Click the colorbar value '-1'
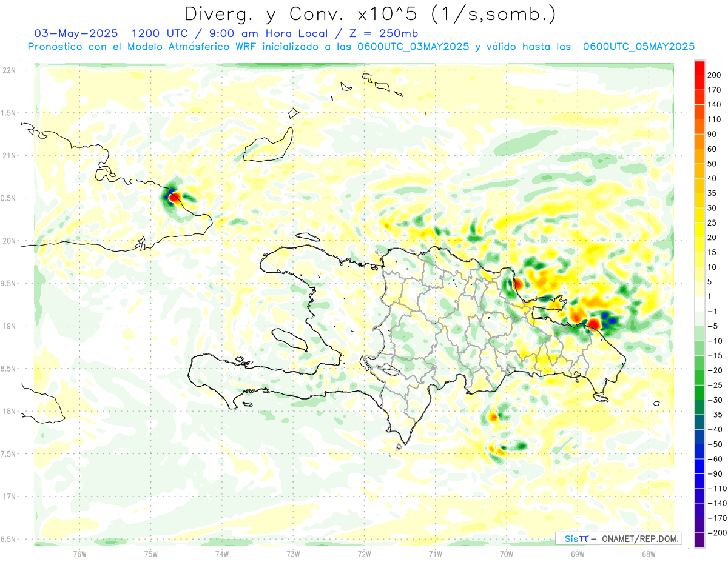 click(x=712, y=312)
